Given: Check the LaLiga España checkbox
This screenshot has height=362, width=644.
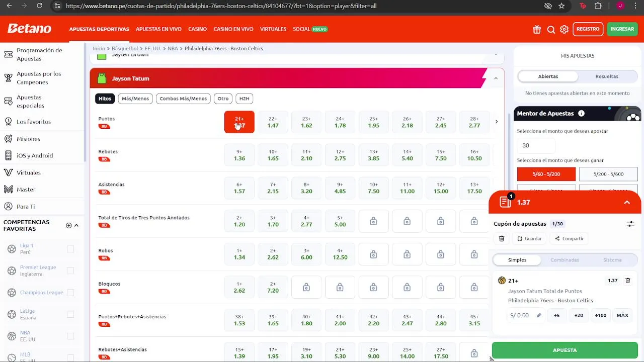Looking at the screenshot, I should coord(70,314).
